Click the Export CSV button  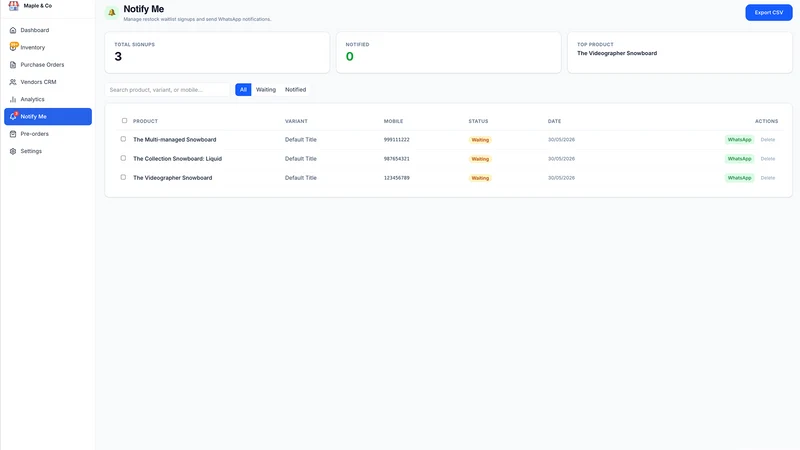point(769,12)
